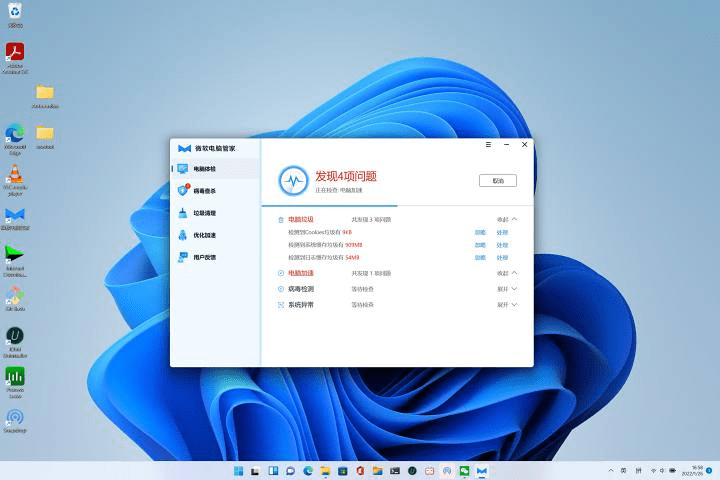The image size is (720, 480).
Task: Click 处理 for the Cookies junk row
Action: click(x=502, y=232)
